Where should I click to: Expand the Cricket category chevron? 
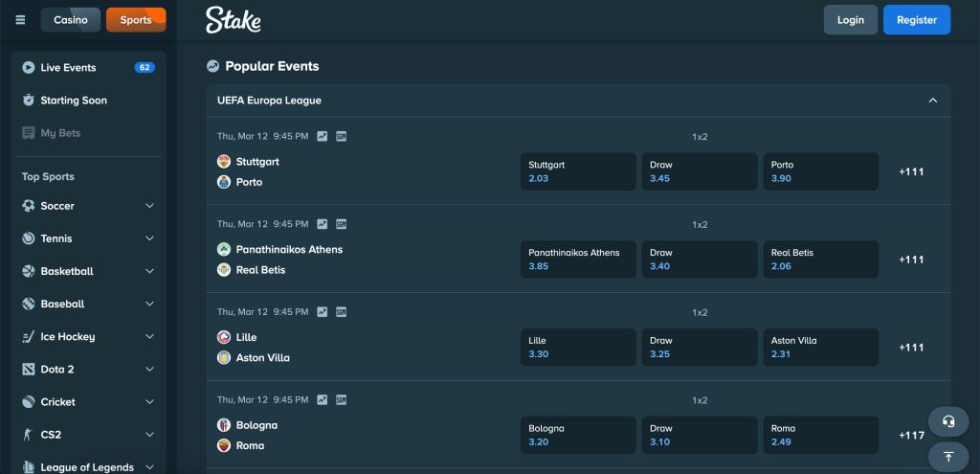click(x=149, y=401)
